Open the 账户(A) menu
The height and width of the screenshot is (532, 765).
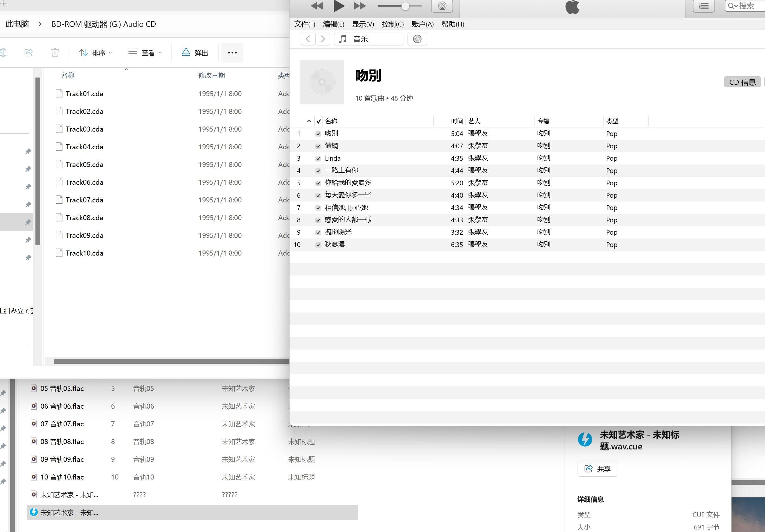click(x=422, y=24)
